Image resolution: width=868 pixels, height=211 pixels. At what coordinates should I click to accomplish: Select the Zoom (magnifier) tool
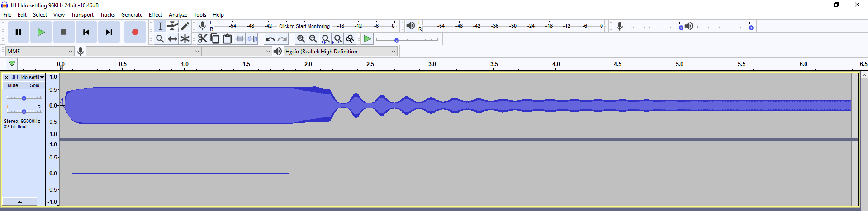click(x=160, y=39)
